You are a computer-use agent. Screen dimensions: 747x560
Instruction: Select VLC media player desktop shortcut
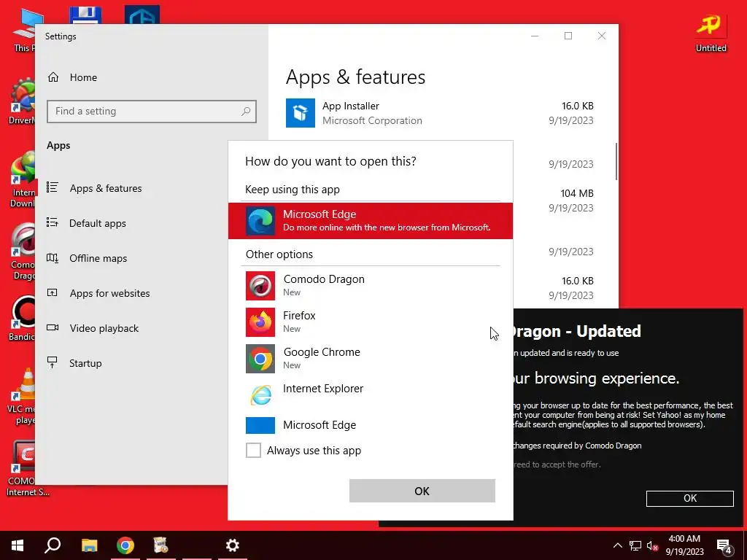point(21,396)
